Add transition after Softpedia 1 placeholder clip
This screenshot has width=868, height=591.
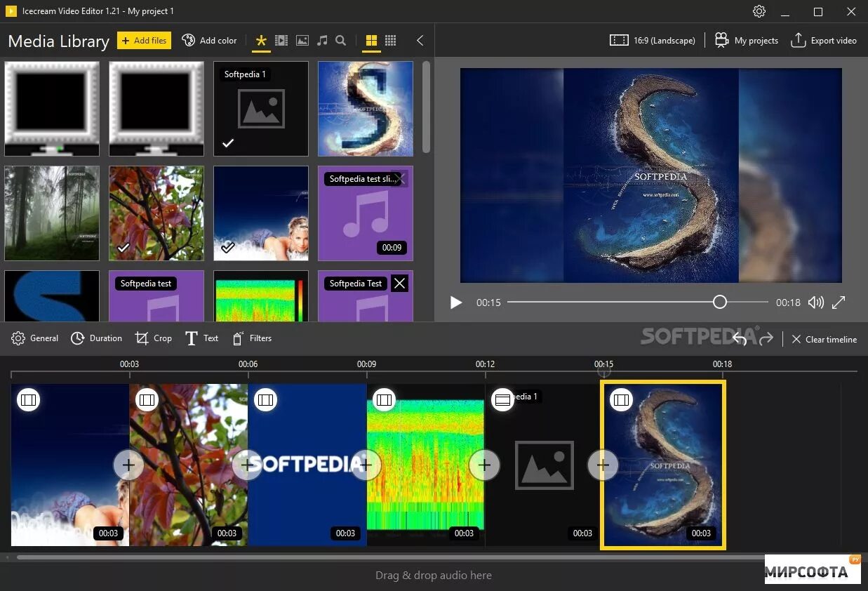pos(603,465)
